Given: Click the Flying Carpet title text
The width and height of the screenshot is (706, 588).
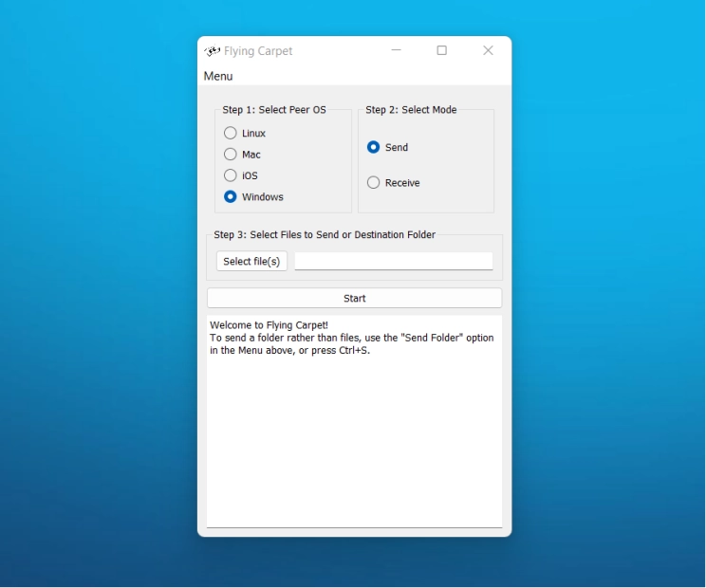Looking at the screenshot, I should [258, 51].
